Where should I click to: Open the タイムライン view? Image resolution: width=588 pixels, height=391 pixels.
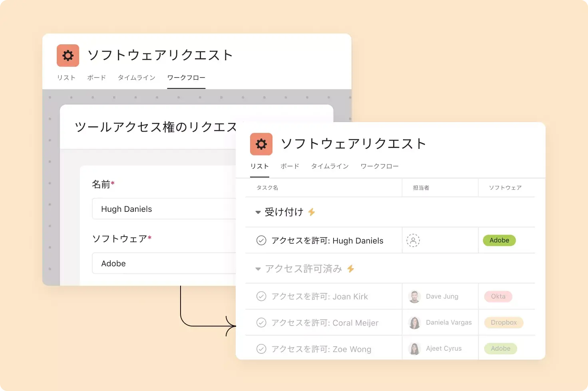330,166
